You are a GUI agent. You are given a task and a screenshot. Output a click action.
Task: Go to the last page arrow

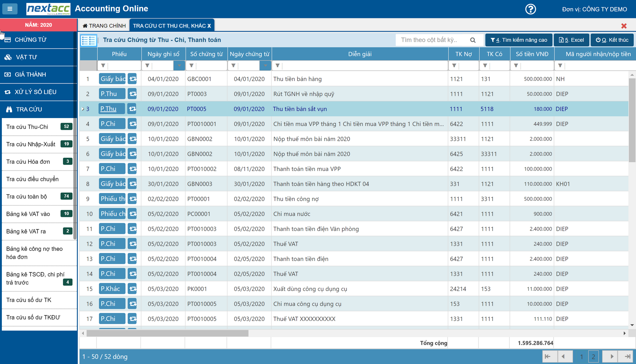[x=626, y=356]
